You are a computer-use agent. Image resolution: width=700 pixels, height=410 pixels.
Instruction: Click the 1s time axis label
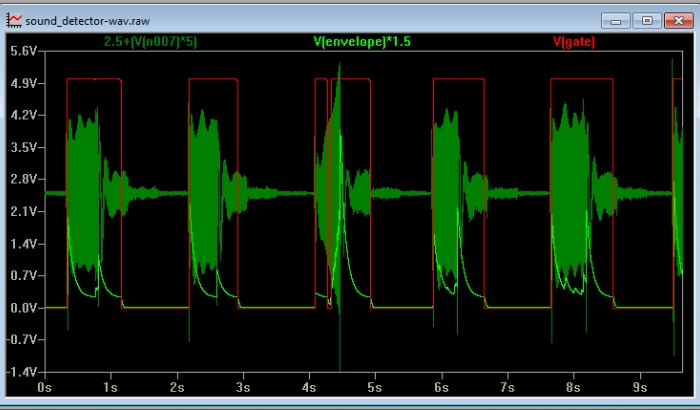pyautogui.click(x=110, y=387)
